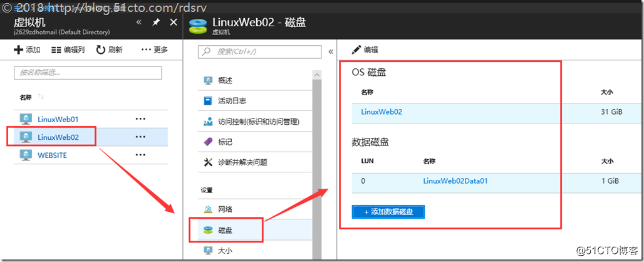644x262 pixels.
Task: Click the 1 GiB size cell
Action: [x=610, y=181]
